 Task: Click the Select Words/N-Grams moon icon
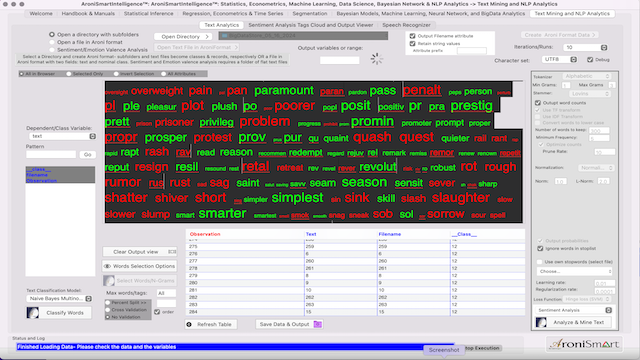coord(109,280)
